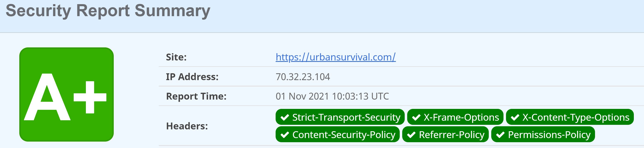Click the X-Frame-Options header badge

pyautogui.click(x=455, y=117)
